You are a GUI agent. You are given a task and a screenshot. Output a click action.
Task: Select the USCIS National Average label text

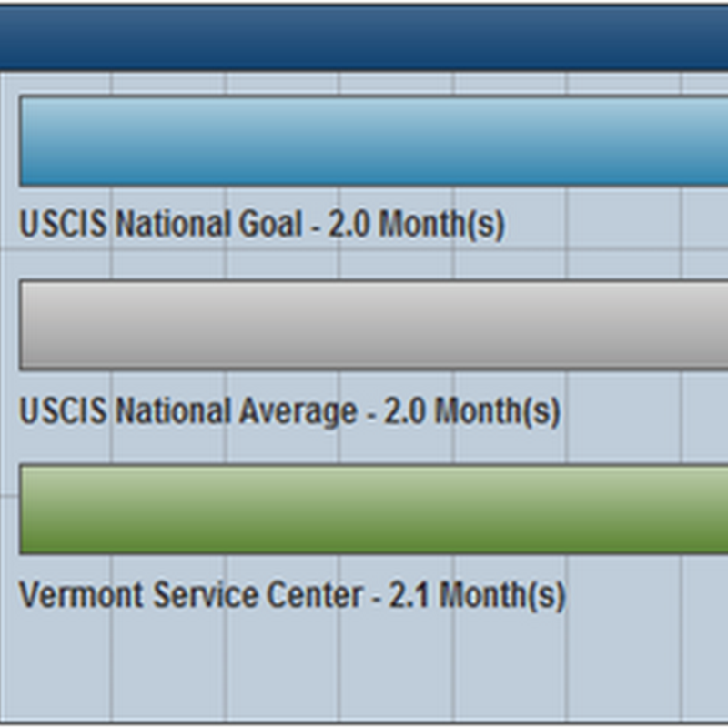pyautogui.click(x=289, y=411)
